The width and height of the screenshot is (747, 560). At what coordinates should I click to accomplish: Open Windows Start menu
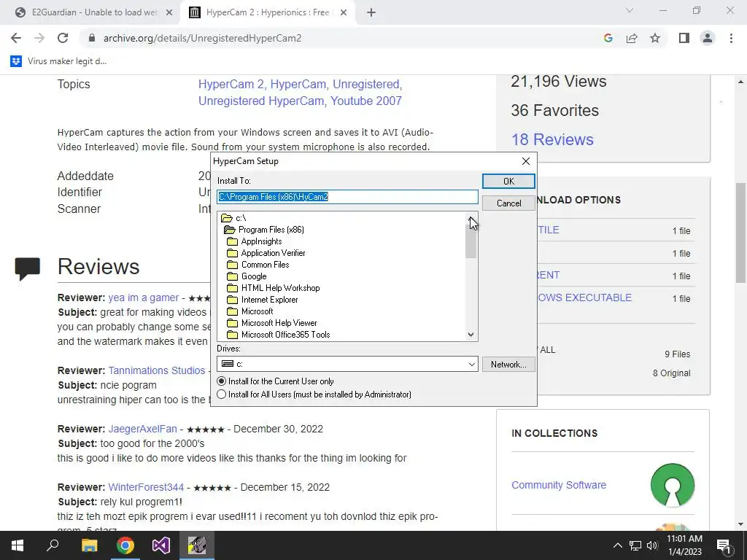18,545
